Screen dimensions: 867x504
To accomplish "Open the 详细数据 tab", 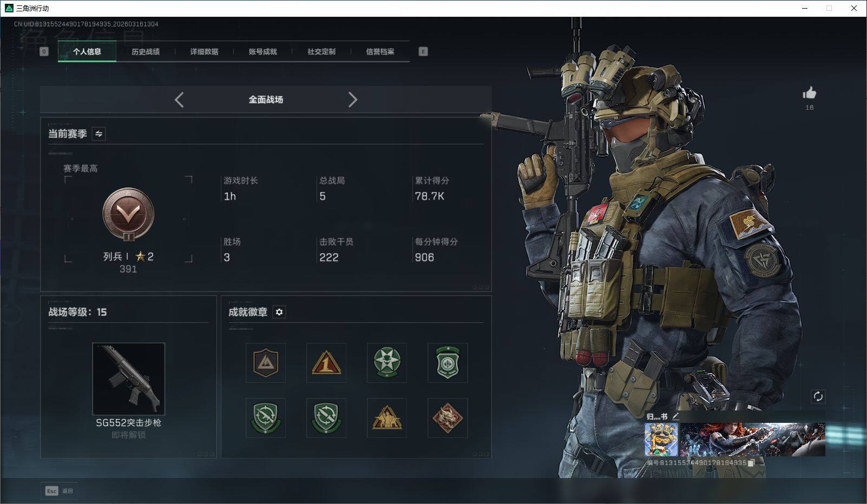I will tap(204, 51).
